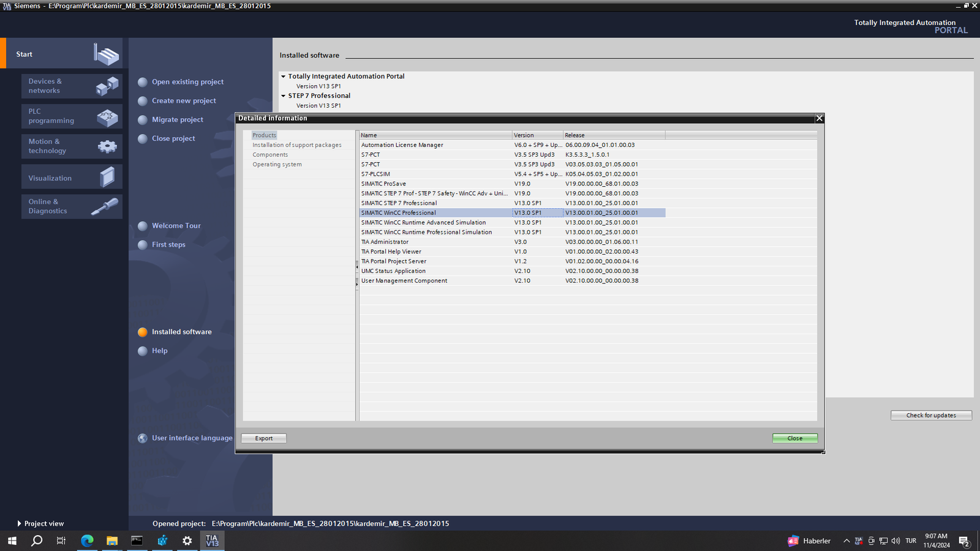This screenshot has width=980, height=551.
Task: Open File Explorer from the taskbar
Action: coord(112,541)
